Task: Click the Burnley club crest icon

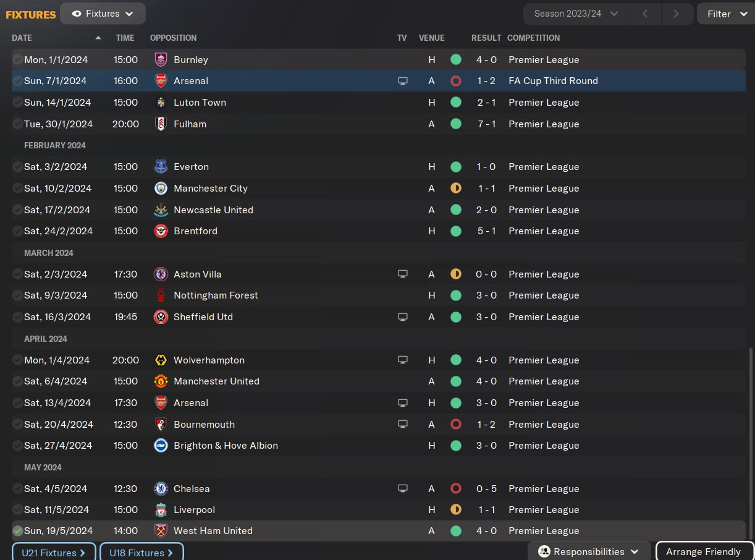Action: click(161, 60)
